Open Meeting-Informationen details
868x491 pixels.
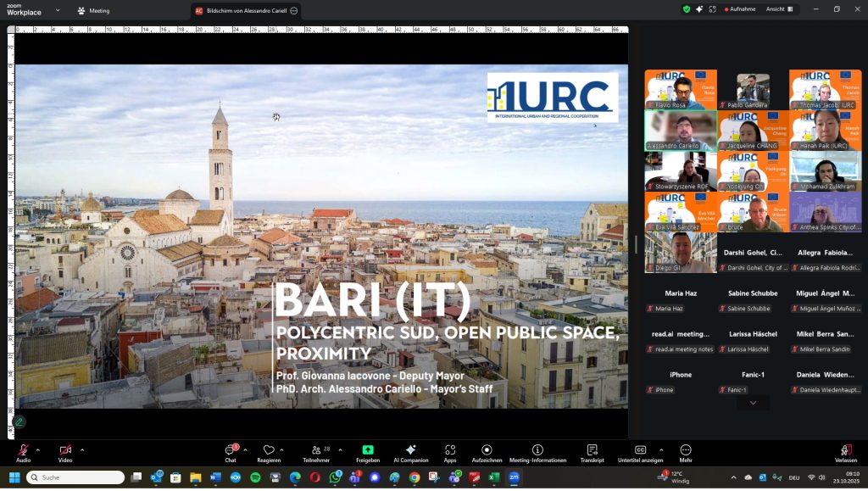537,450
